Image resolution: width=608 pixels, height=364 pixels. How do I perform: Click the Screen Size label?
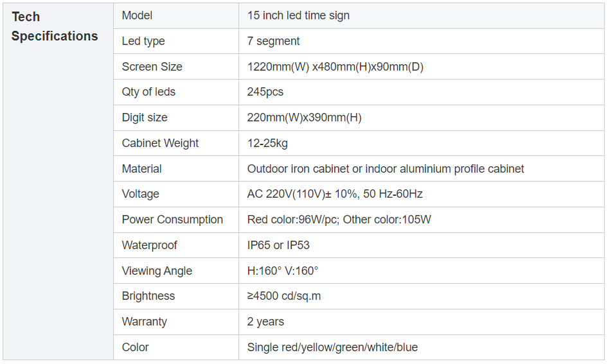[x=152, y=67]
